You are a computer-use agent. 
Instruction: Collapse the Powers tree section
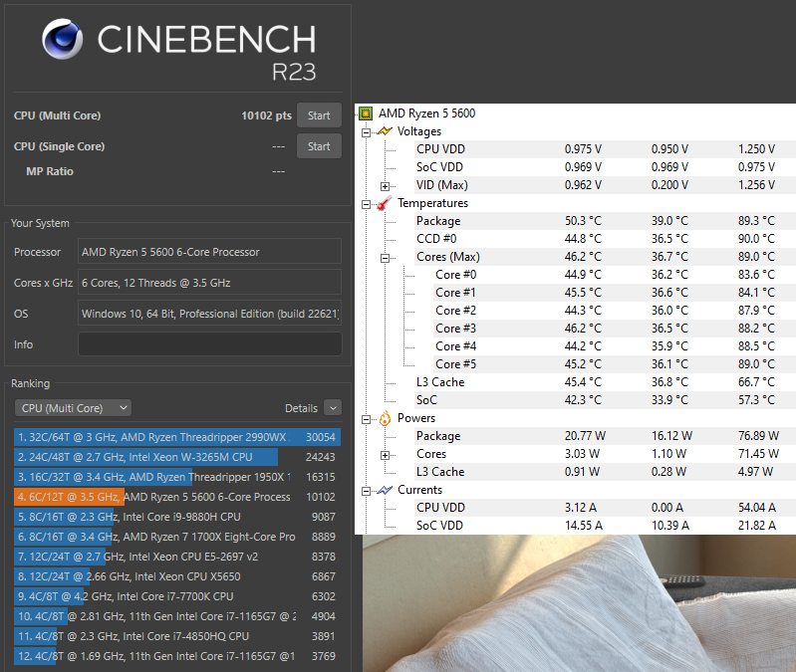click(x=366, y=419)
